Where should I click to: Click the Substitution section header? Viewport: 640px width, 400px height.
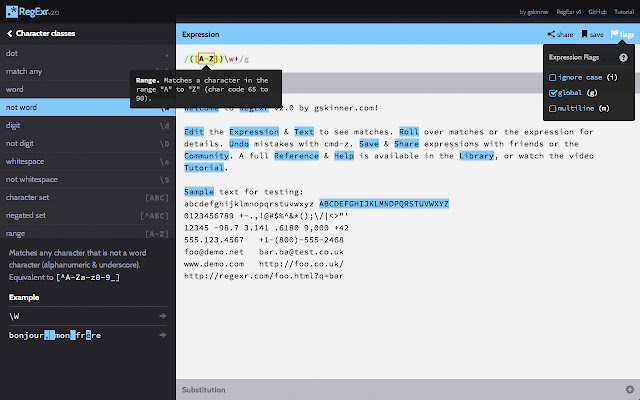[408, 389]
